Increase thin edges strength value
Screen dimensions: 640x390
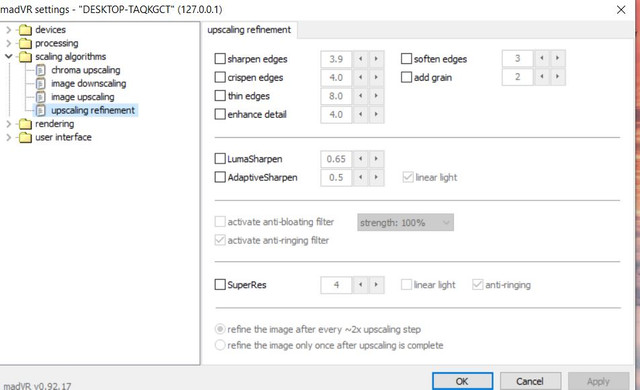click(x=376, y=96)
